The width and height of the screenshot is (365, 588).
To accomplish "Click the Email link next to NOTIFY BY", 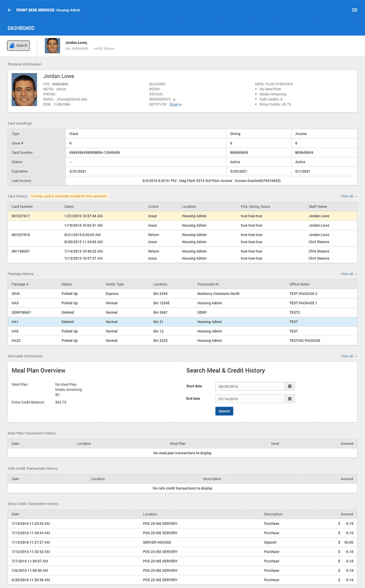I will 174,104.
